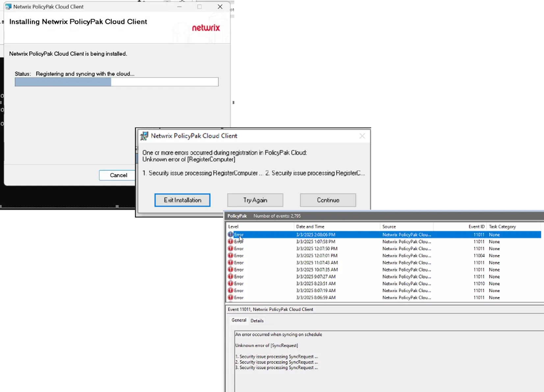Viewport: 544px width, 392px height.
Task: Click the error icon on the 1:07:58 PM event
Action: 230,242
